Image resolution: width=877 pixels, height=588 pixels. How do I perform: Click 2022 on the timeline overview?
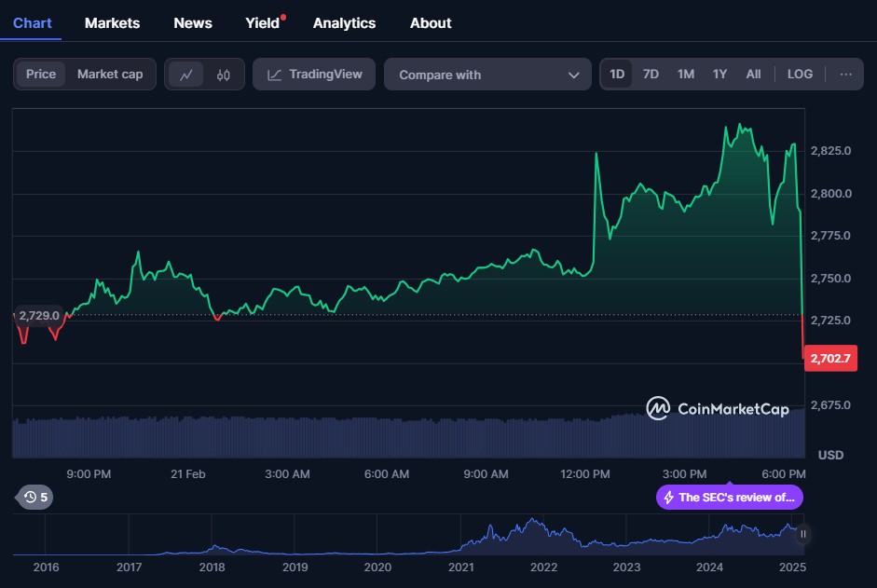pos(543,567)
